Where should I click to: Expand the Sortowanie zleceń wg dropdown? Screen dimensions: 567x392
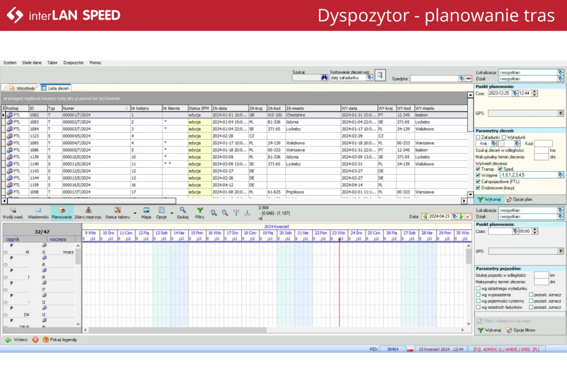(x=369, y=78)
